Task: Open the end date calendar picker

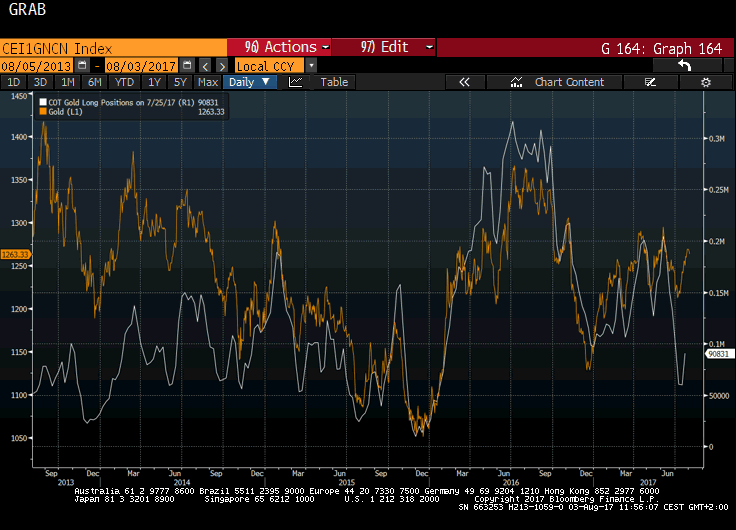Action: click(187, 65)
